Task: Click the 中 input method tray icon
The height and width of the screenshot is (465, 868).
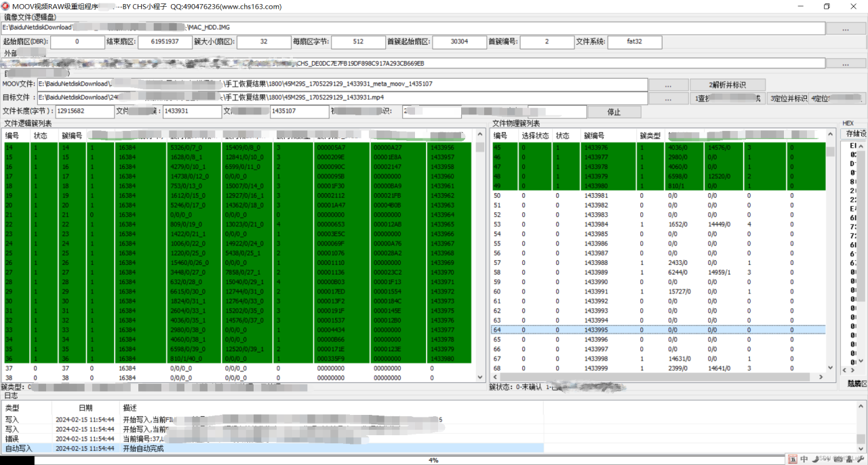Action: pos(804,459)
